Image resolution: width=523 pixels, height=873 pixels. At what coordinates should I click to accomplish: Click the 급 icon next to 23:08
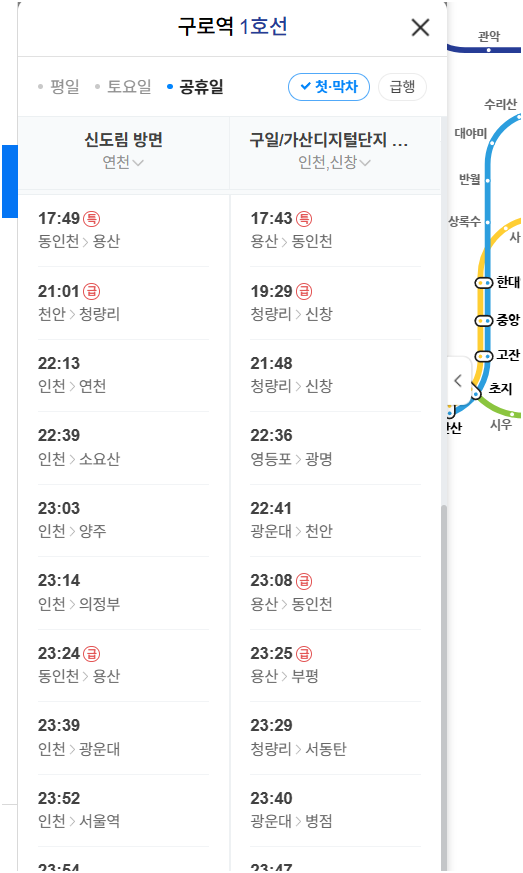(x=304, y=581)
